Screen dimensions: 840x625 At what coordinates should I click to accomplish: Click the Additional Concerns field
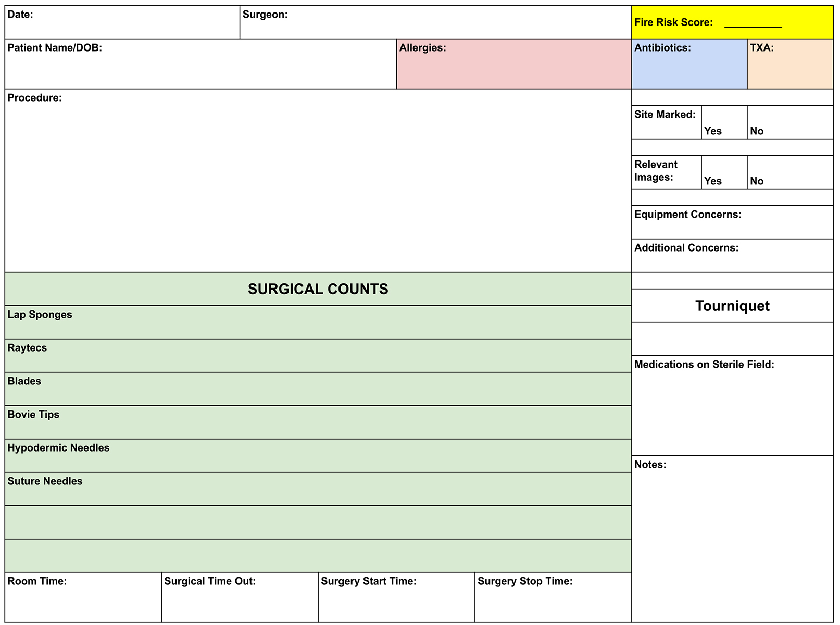tap(733, 256)
